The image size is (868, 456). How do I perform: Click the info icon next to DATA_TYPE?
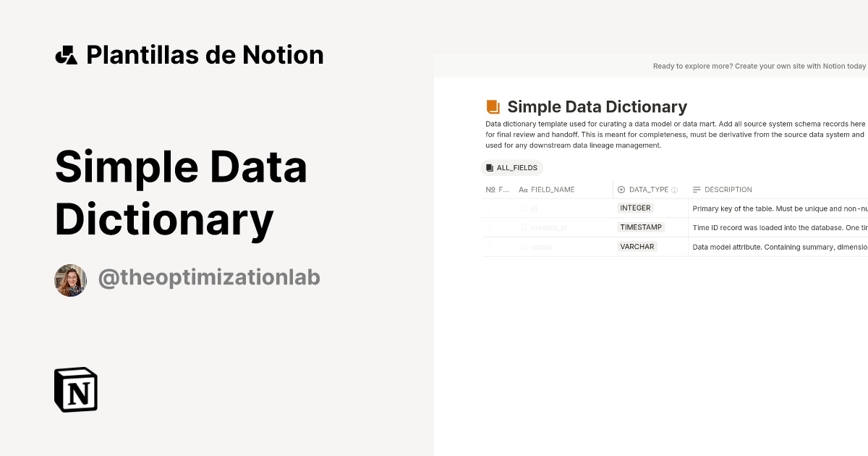(673, 190)
